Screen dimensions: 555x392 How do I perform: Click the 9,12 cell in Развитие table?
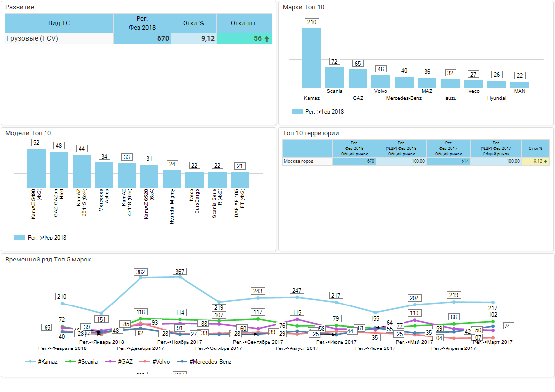(x=193, y=39)
